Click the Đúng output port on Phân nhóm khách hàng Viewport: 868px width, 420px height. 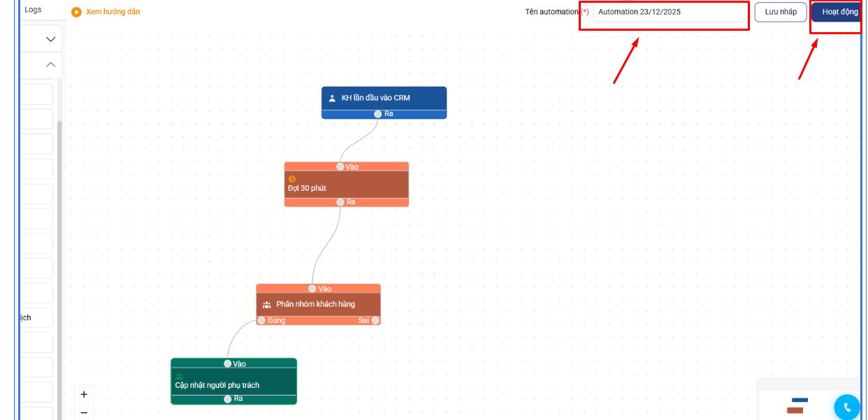tap(261, 321)
